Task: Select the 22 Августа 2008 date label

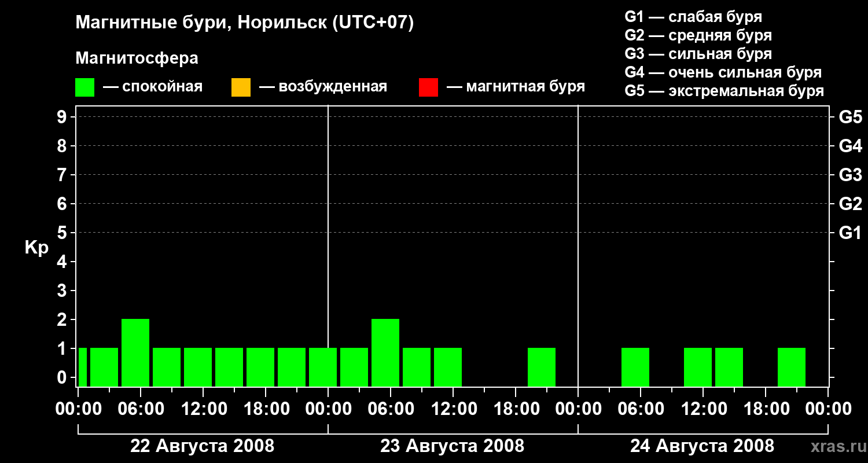Action: pyautogui.click(x=202, y=446)
